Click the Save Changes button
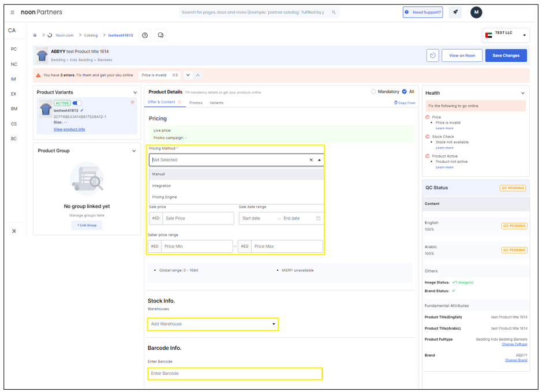This screenshot has width=546, height=392. click(x=506, y=55)
